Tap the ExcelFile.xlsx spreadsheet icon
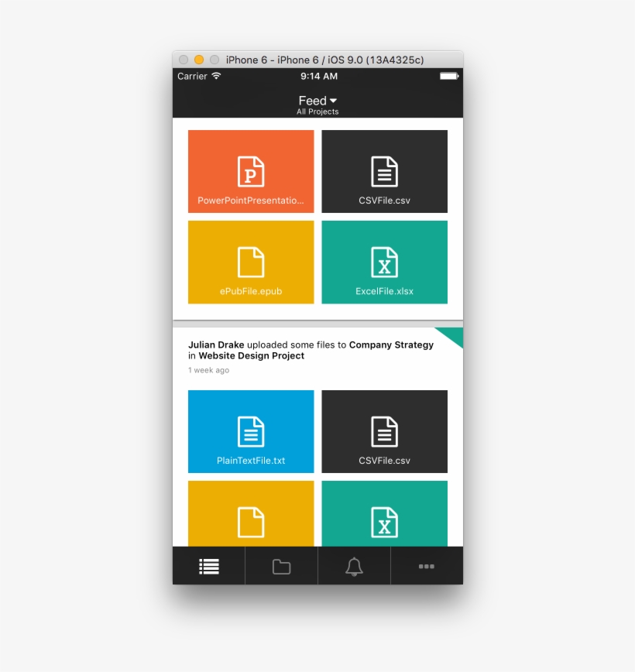Viewport: 635px width, 672px height. pyautogui.click(x=384, y=262)
